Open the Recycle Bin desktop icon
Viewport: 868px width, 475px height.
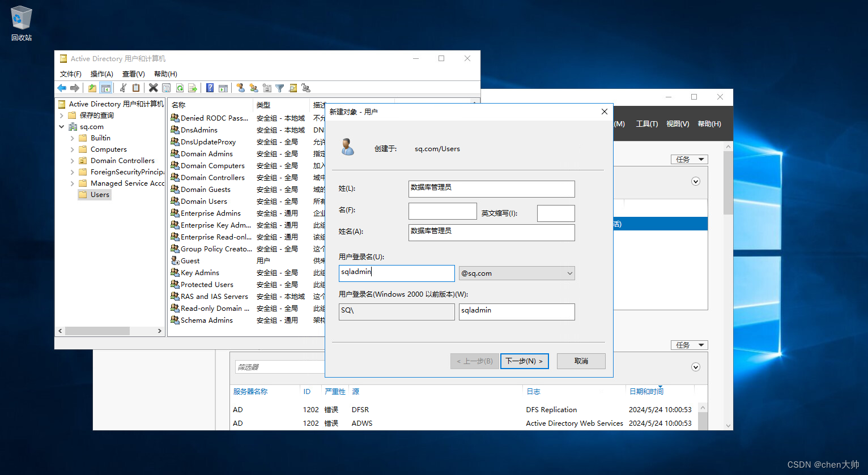point(22,24)
